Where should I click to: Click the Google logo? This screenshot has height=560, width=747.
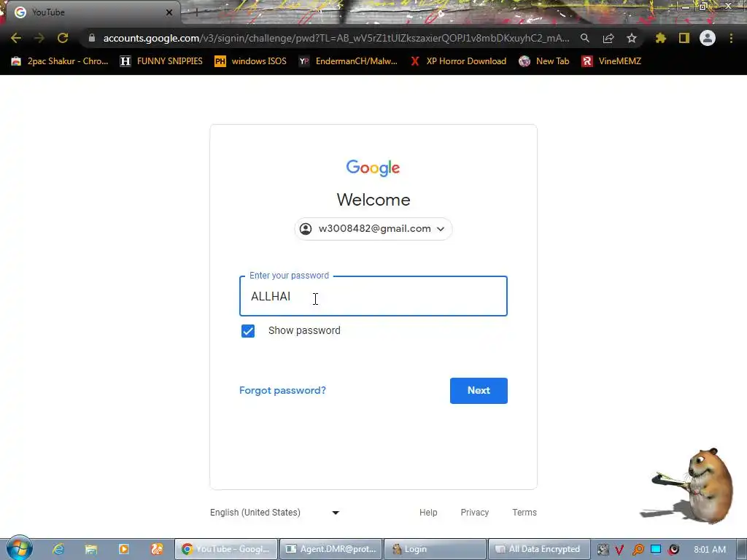click(373, 168)
